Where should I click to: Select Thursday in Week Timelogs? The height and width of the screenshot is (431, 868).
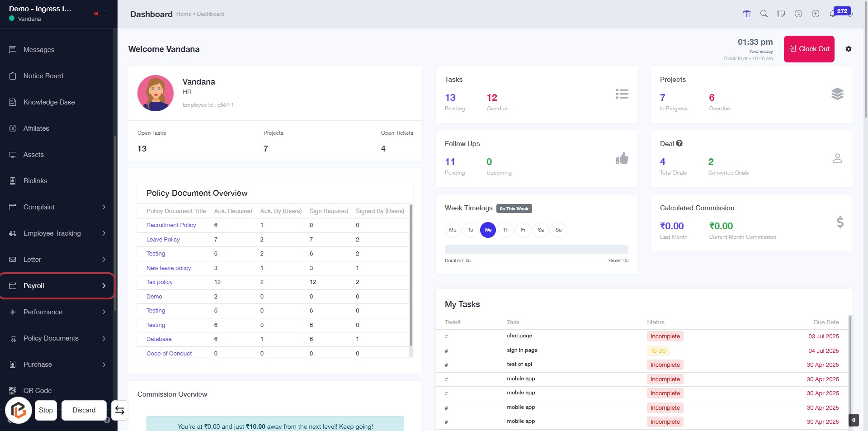click(x=505, y=230)
